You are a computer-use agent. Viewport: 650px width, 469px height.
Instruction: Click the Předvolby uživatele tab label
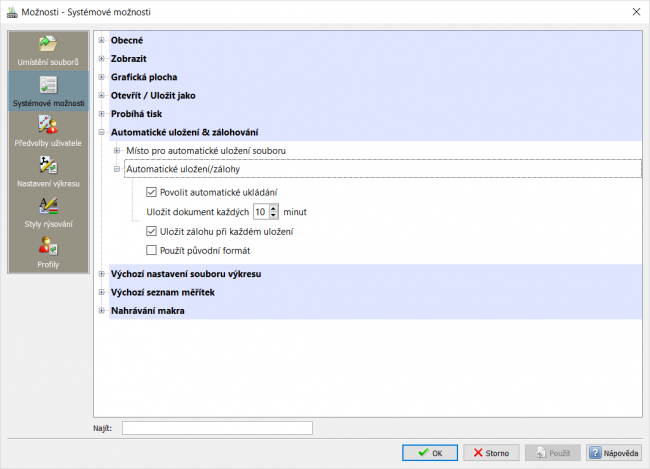point(48,143)
